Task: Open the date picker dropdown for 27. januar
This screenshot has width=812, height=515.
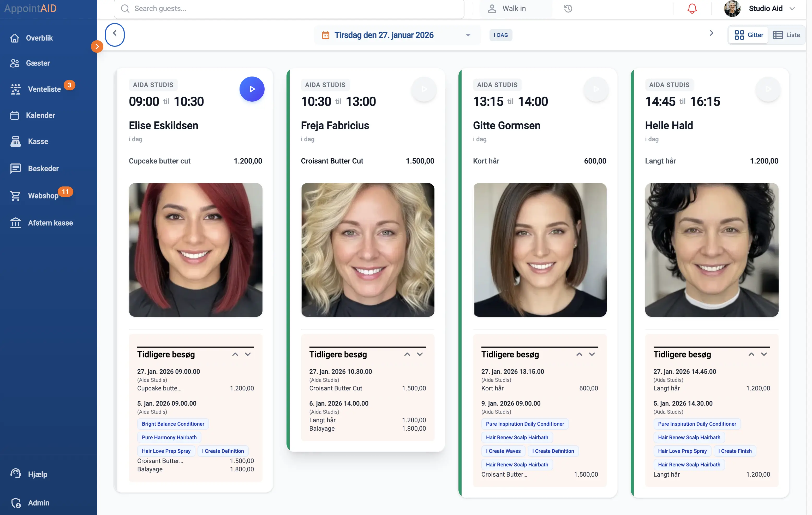Action: pyautogui.click(x=467, y=35)
